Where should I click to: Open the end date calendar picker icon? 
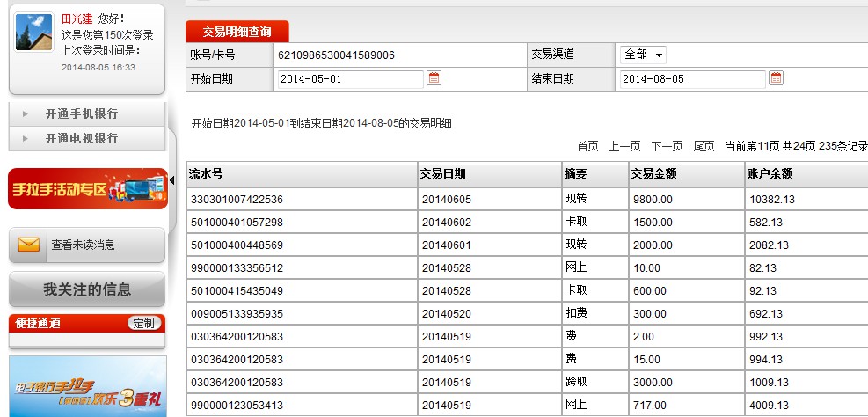click(x=776, y=78)
